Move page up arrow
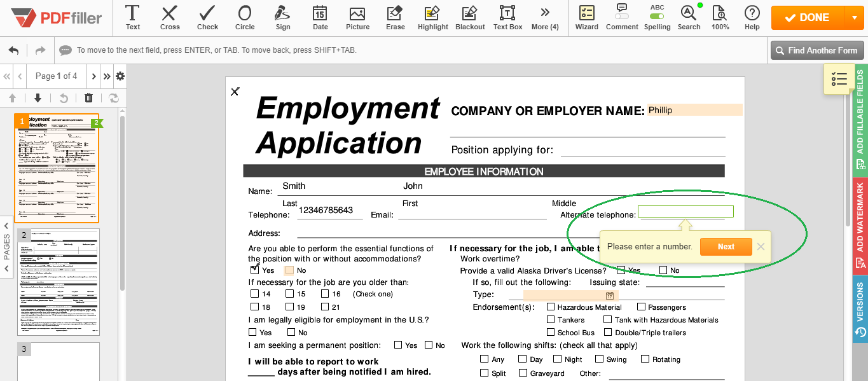The image size is (868, 381). coord(12,98)
